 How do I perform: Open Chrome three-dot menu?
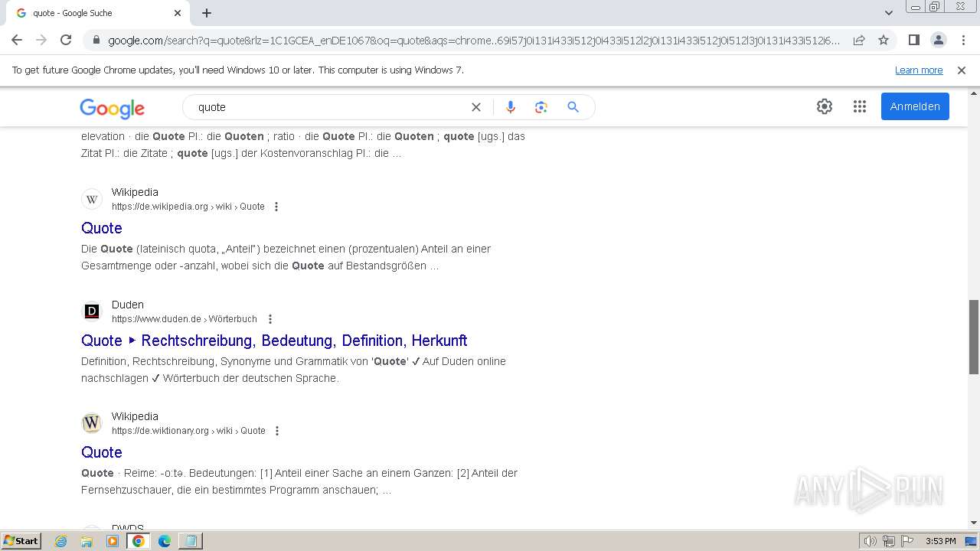(962, 40)
